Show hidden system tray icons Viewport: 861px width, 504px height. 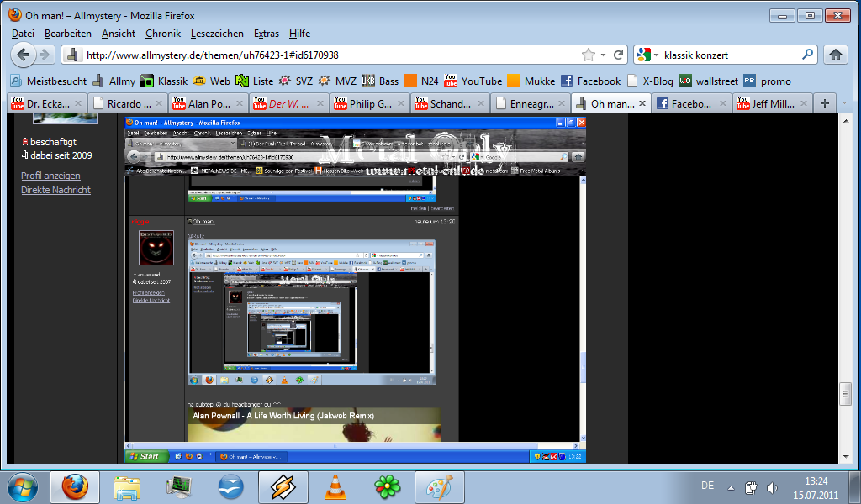(731, 487)
